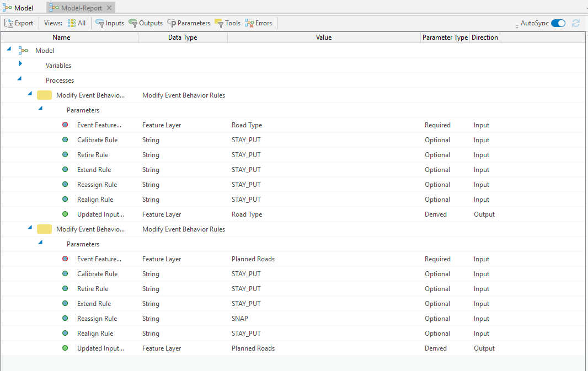Click the red required Event Feature parameter bullet
This screenshot has width=588, height=371.
pos(65,125)
